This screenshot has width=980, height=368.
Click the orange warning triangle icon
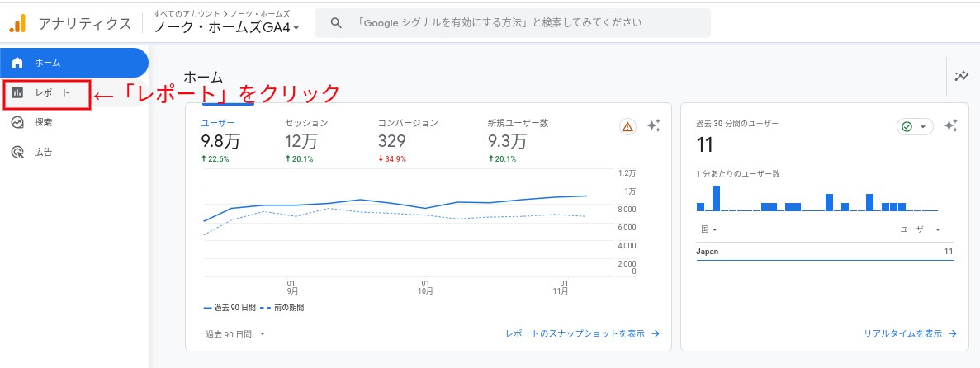(627, 126)
